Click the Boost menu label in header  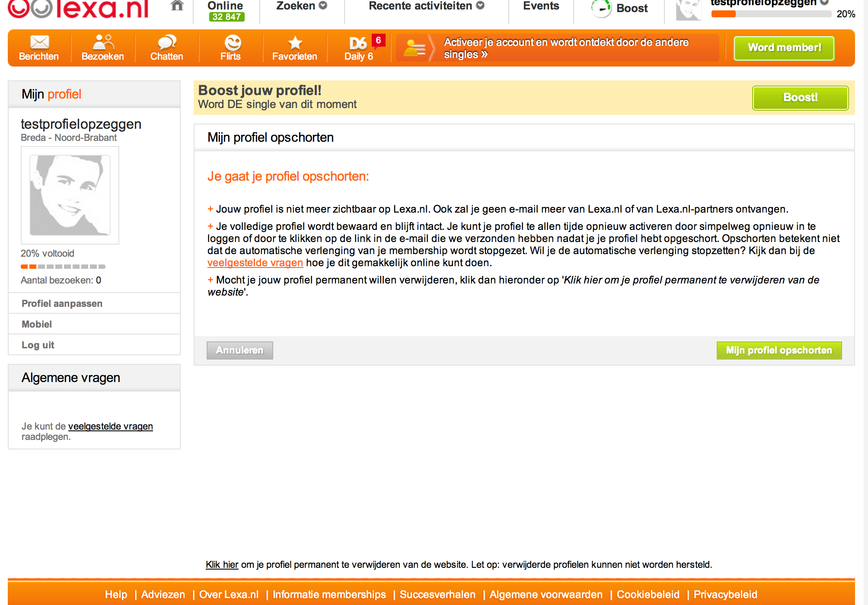(632, 8)
